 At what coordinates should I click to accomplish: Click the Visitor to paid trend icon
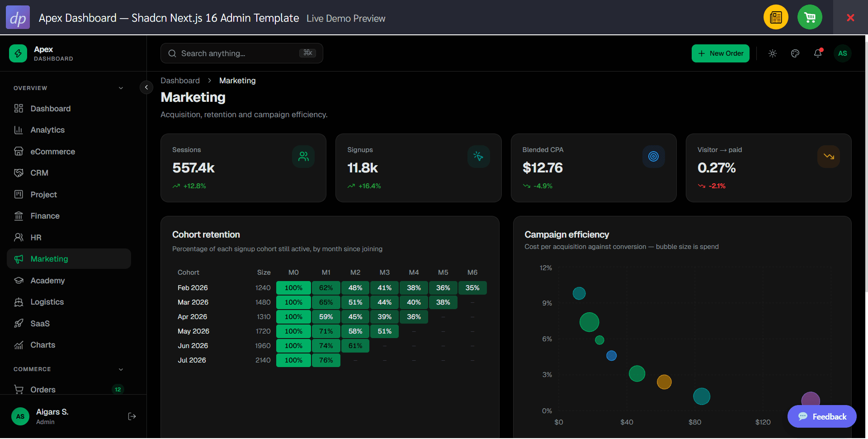point(829,157)
